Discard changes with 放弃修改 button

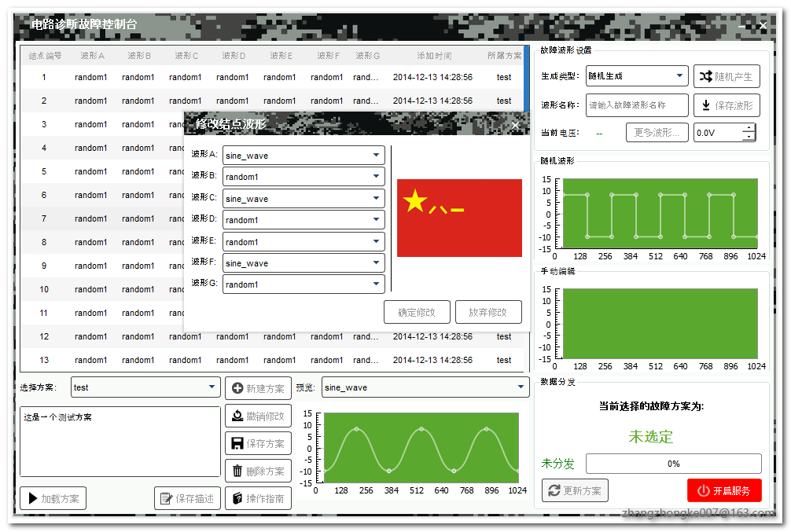click(487, 312)
